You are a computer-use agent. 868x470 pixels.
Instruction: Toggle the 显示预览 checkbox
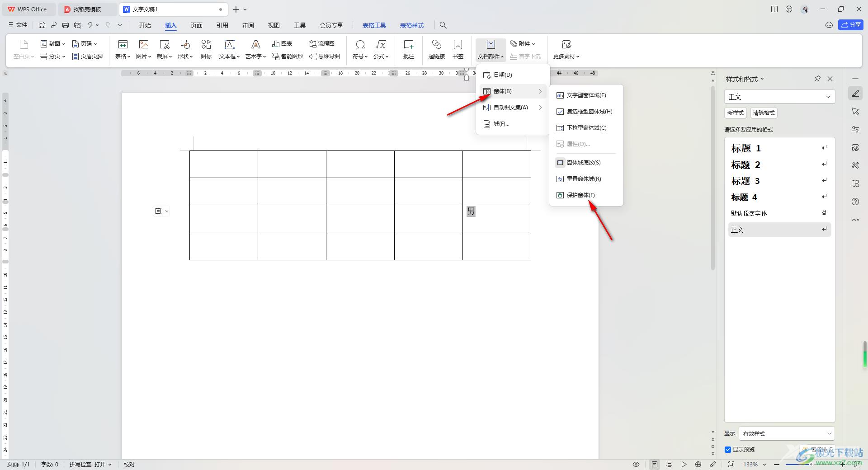tap(728, 449)
